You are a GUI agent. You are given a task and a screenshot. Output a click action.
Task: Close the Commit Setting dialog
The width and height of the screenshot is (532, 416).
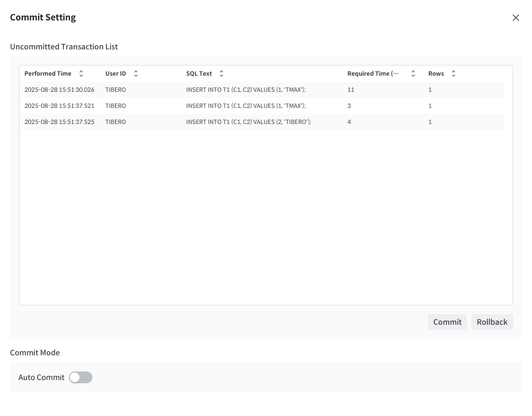tap(515, 18)
